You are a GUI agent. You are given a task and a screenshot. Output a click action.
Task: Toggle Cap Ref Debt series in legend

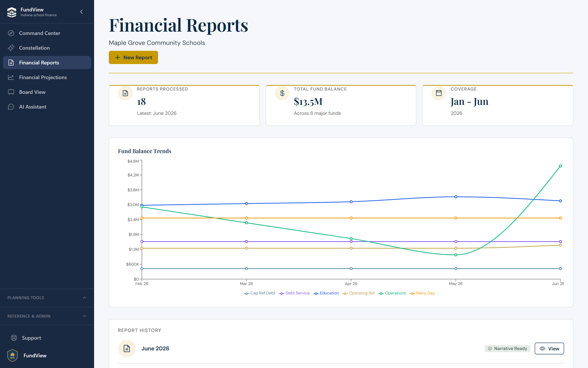(x=260, y=293)
